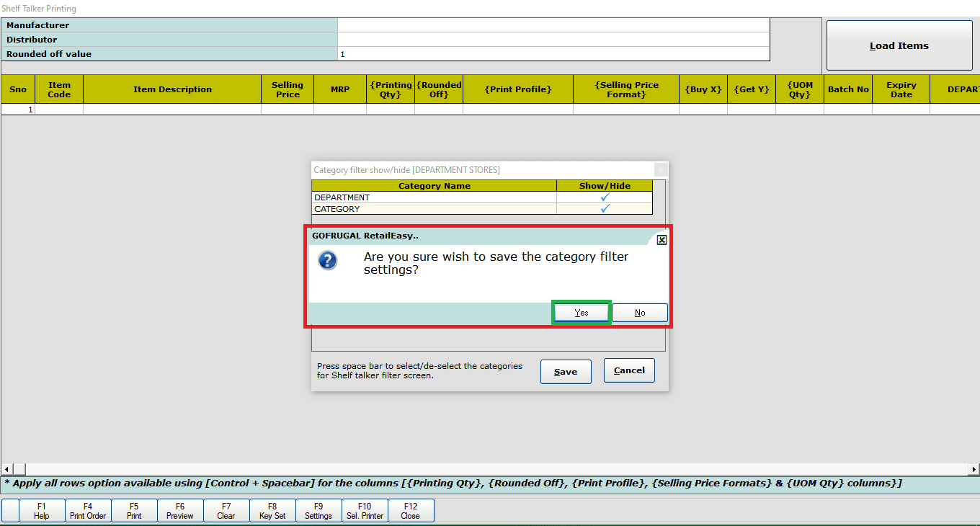Select row number 1 in the Sno column
This screenshot has height=526, width=980.
point(18,110)
